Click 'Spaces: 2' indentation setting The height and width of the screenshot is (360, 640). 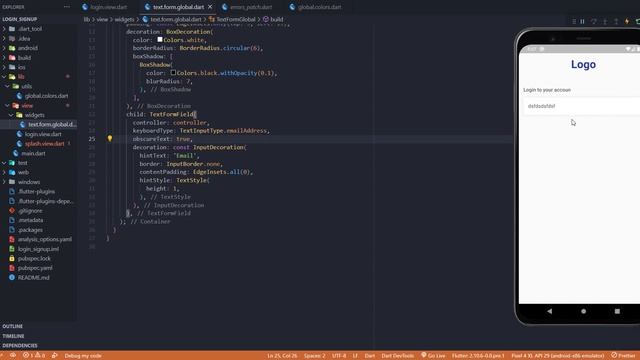point(314,356)
